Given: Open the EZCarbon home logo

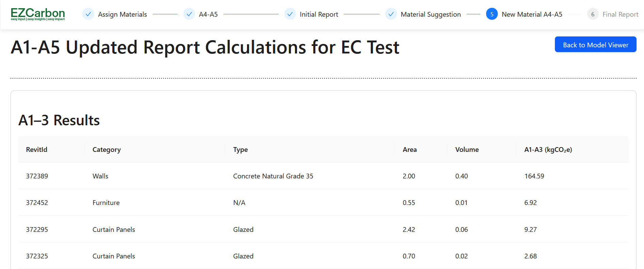Looking at the screenshot, I should 37,13.
